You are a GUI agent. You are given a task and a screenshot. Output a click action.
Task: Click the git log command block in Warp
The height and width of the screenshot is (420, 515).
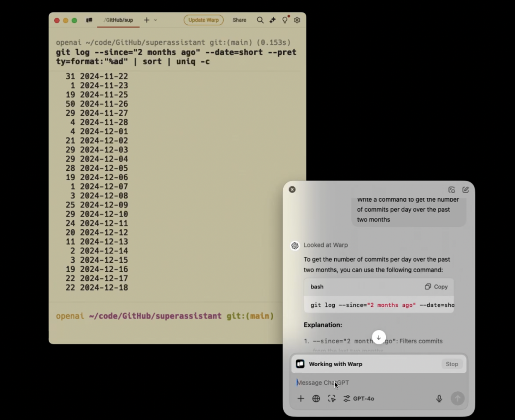[x=176, y=57]
